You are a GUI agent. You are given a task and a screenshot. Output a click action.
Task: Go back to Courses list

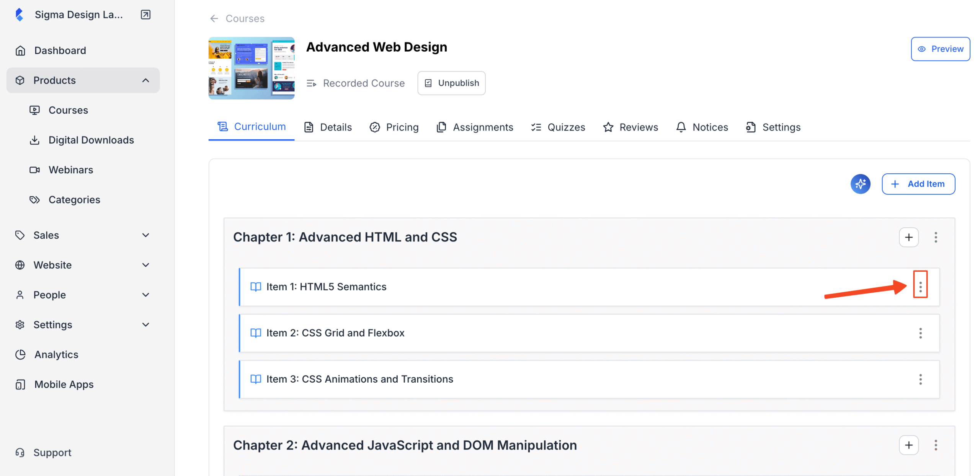tap(237, 18)
